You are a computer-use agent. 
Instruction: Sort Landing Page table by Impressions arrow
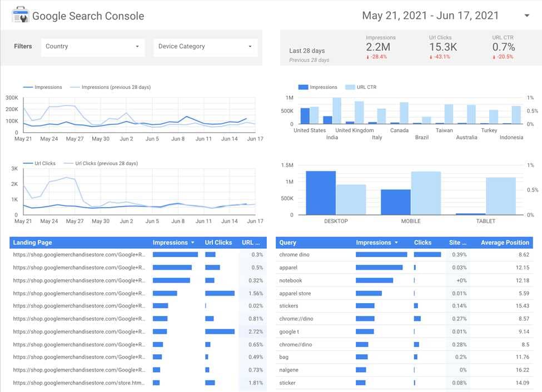192,243
